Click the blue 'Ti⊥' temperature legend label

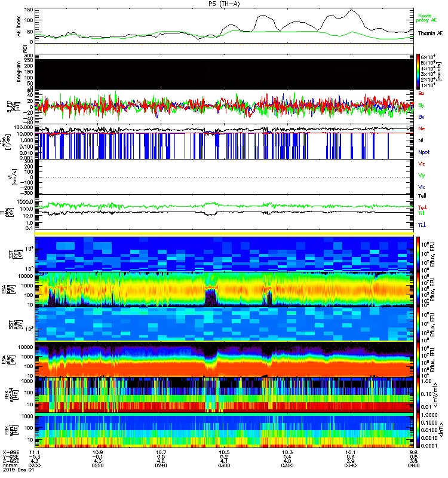point(422,225)
